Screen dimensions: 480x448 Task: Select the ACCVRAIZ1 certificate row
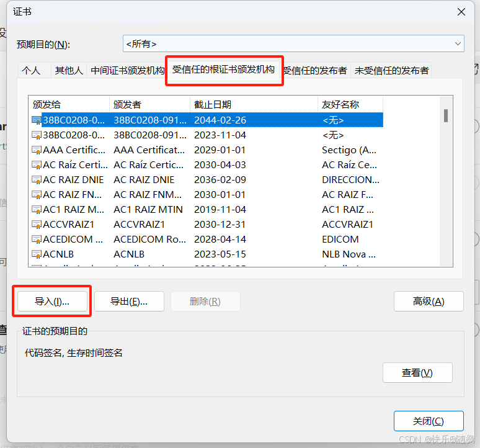tap(207, 225)
